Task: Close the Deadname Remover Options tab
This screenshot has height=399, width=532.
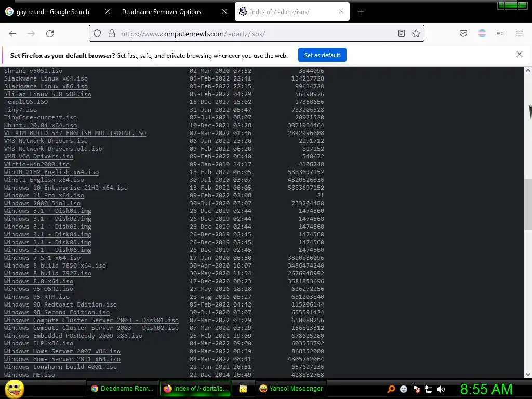Action: tap(224, 11)
